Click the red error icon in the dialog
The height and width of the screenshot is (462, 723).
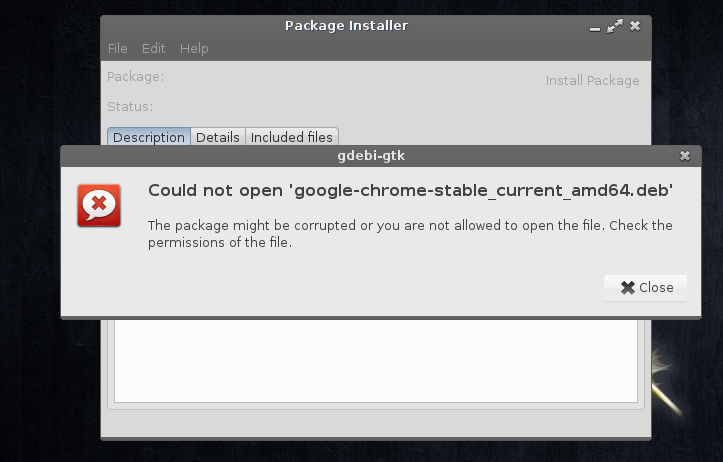[x=99, y=205]
